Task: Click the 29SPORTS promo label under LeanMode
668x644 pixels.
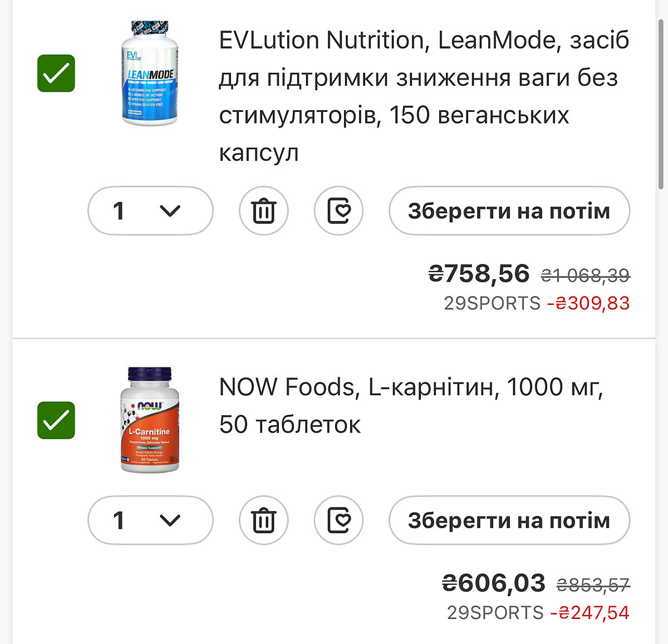Action: pyautogui.click(x=492, y=303)
